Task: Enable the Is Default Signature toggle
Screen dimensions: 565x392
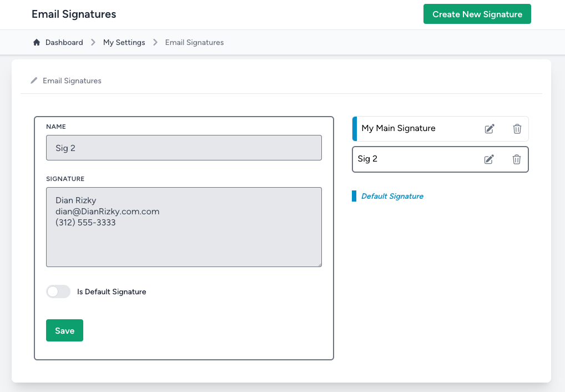Action: pyautogui.click(x=58, y=291)
